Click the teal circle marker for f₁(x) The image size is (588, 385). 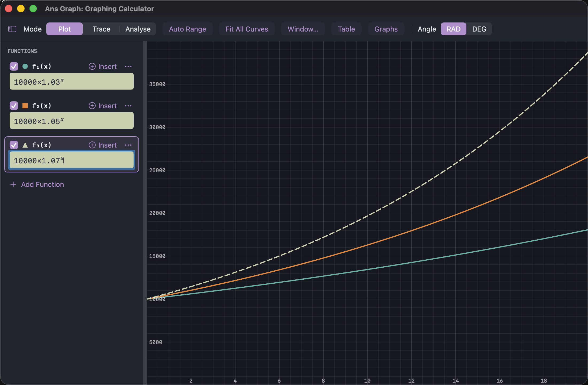[x=25, y=66]
